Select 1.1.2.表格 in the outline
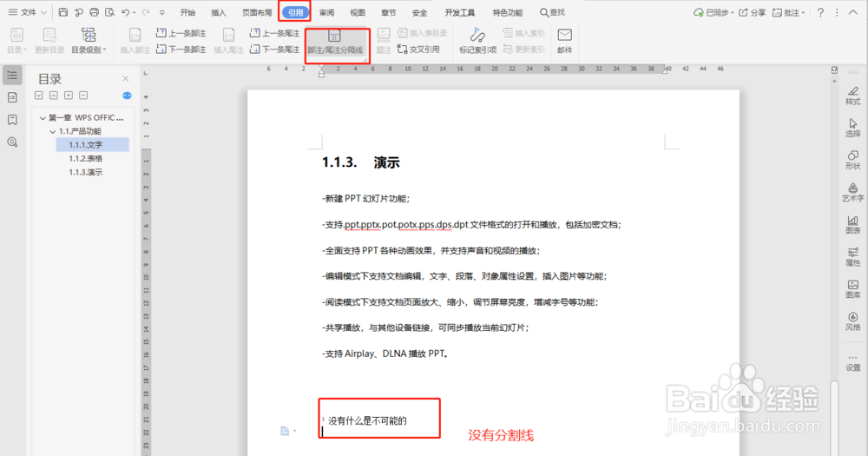The height and width of the screenshot is (456, 868). (86, 158)
